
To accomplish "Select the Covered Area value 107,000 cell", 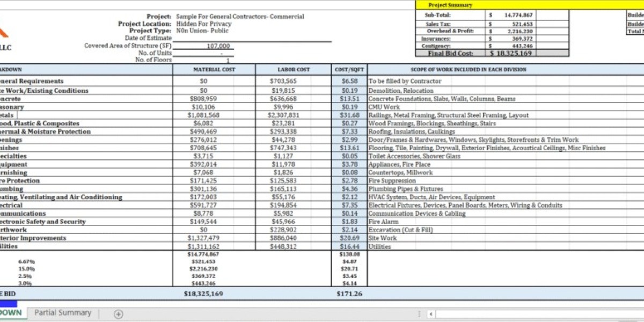I will pos(218,46).
